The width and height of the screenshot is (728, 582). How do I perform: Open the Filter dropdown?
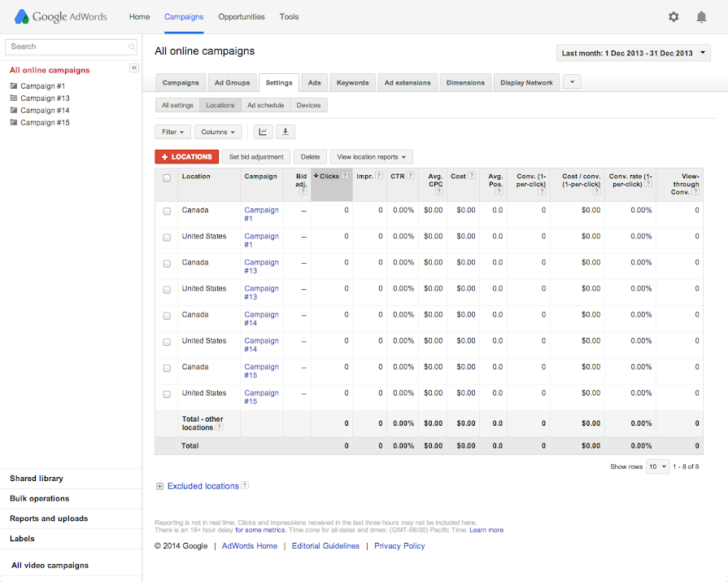tap(173, 132)
